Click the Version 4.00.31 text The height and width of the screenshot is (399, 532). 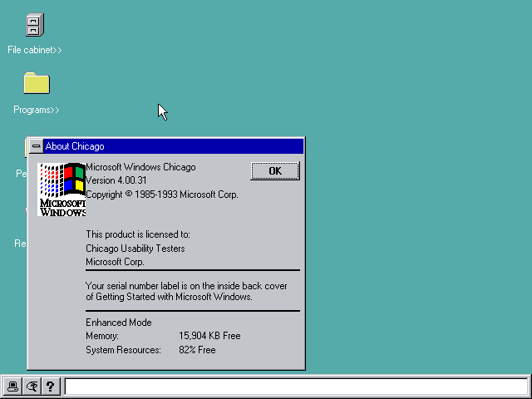[x=116, y=180]
